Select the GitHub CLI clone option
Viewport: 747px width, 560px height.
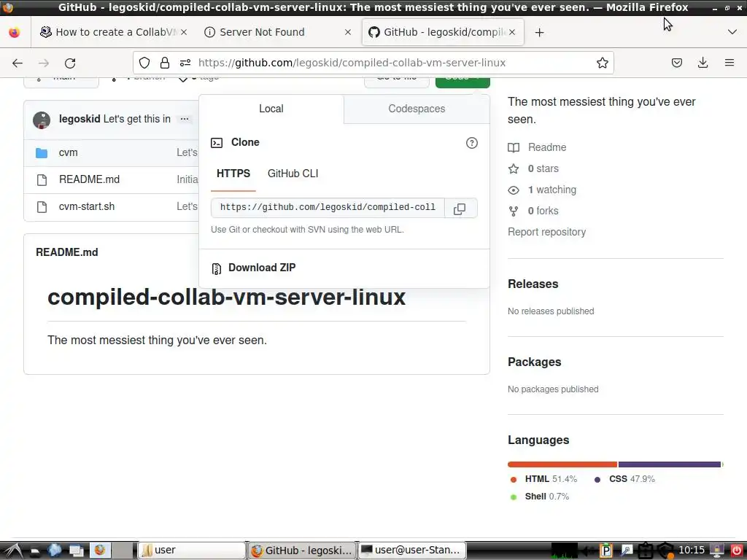[293, 174]
